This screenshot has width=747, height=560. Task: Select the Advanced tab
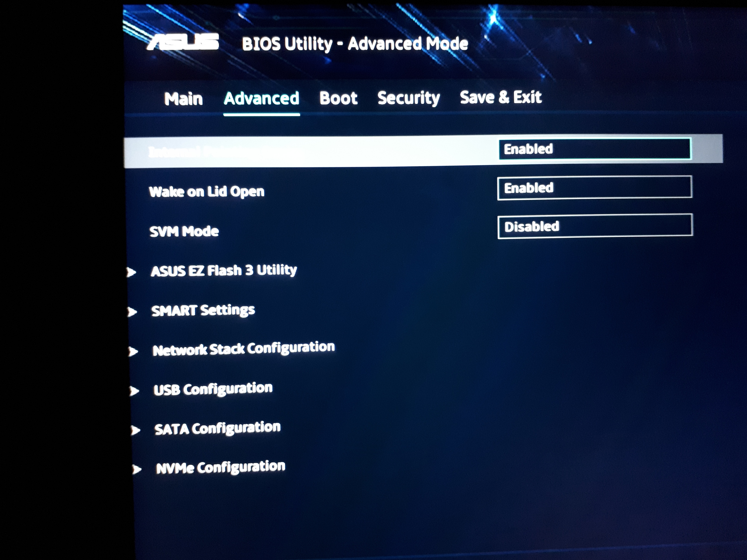[x=261, y=99]
